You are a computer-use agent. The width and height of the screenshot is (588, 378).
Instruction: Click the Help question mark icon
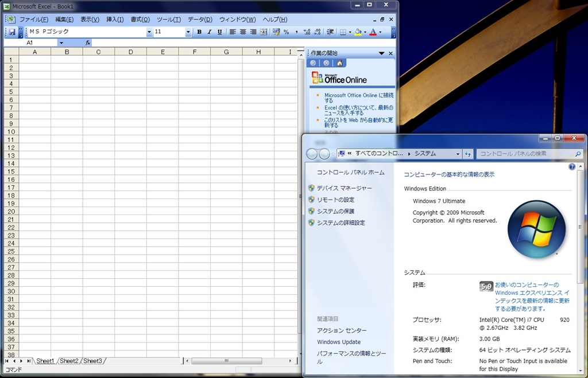(571, 166)
